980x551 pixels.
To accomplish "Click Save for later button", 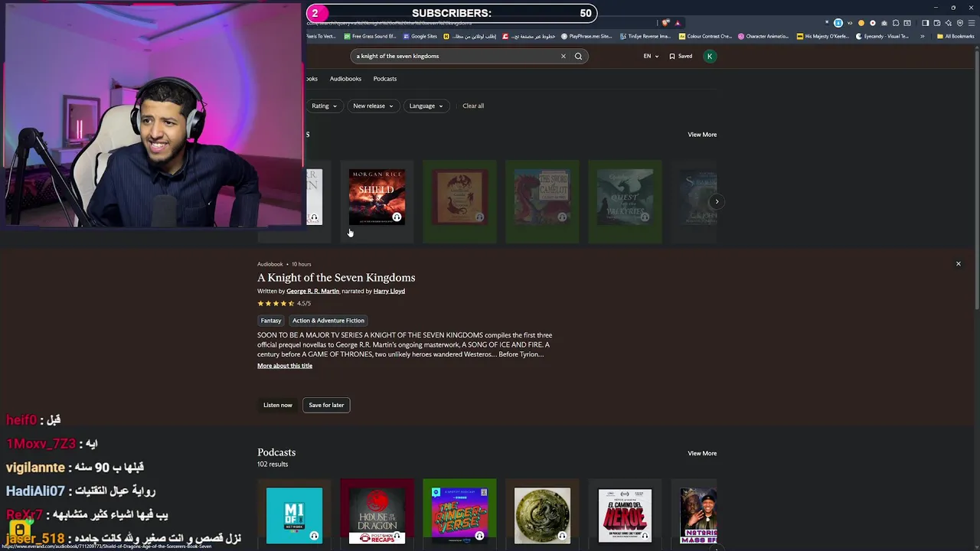I will [326, 405].
